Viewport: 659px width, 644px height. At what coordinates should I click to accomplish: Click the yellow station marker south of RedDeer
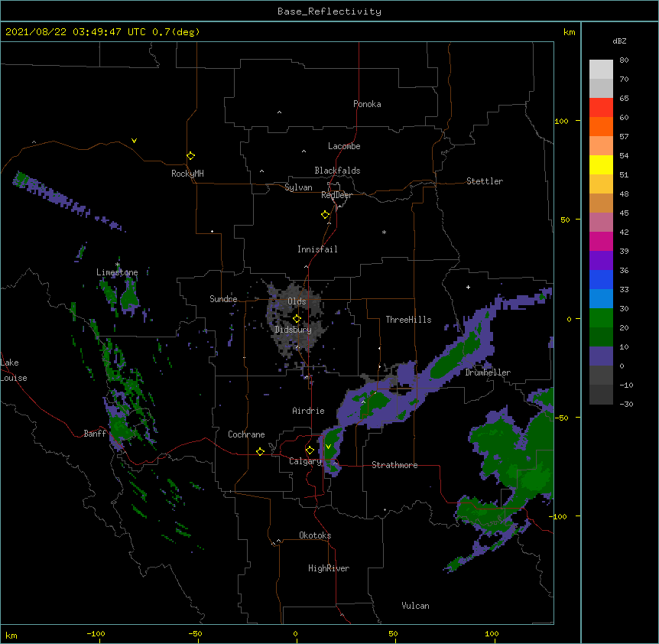coord(325,214)
